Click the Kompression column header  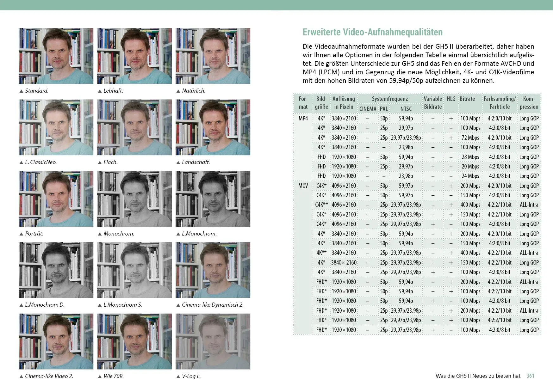(x=529, y=103)
